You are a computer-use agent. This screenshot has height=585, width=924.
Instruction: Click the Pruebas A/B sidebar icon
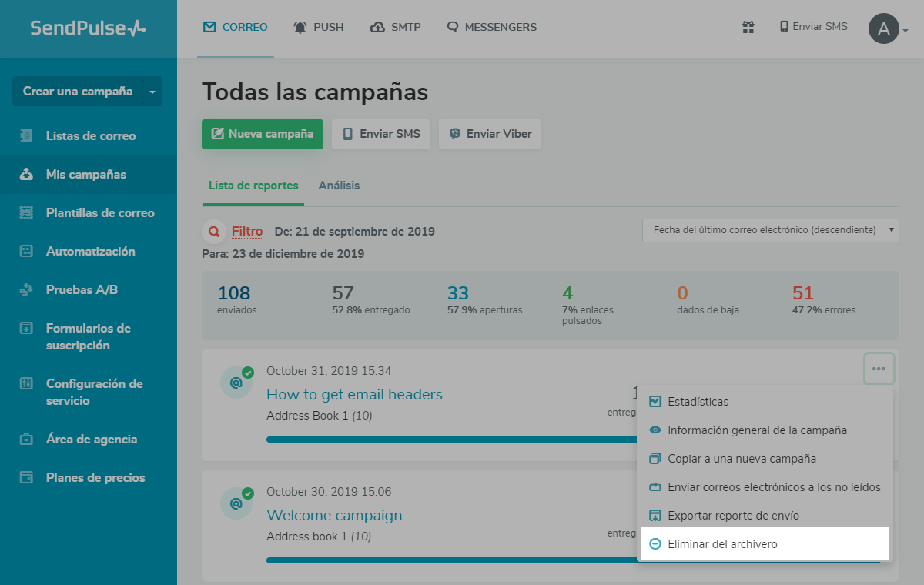[x=26, y=289]
